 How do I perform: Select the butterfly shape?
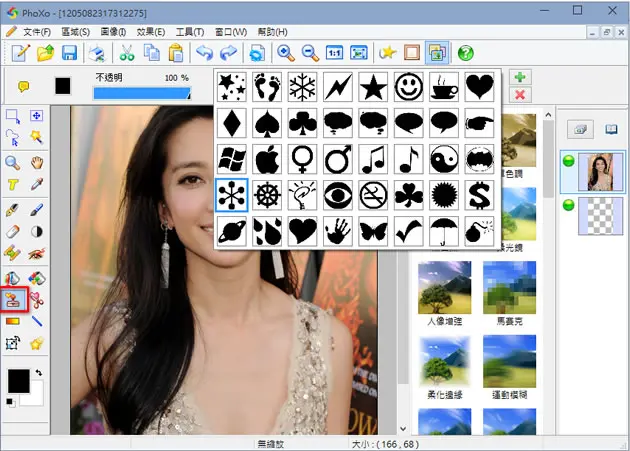tap(373, 231)
